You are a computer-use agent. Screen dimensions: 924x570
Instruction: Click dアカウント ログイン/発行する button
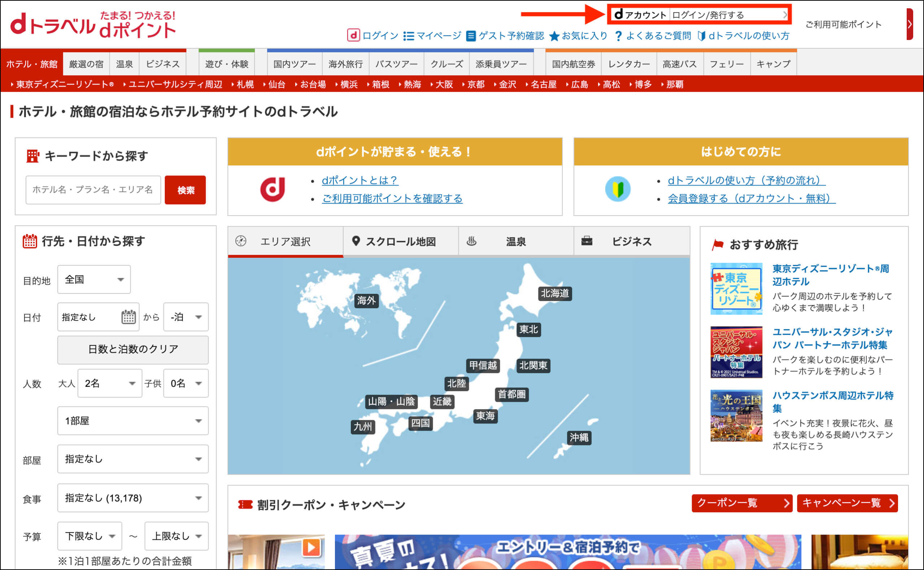tap(700, 15)
